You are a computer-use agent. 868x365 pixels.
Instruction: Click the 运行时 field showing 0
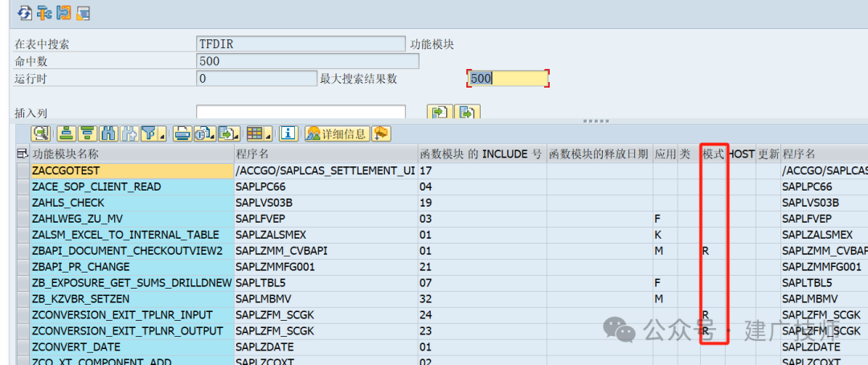tap(257, 79)
